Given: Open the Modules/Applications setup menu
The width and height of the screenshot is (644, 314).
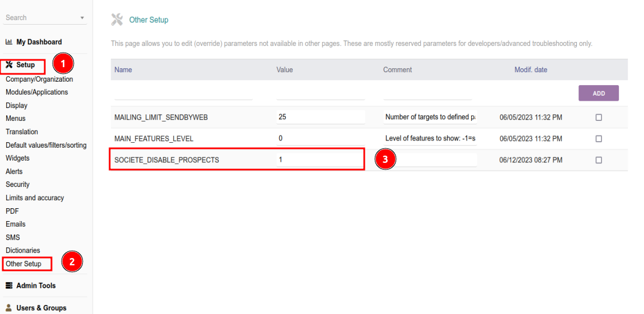Looking at the screenshot, I should (x=37, y=92).
